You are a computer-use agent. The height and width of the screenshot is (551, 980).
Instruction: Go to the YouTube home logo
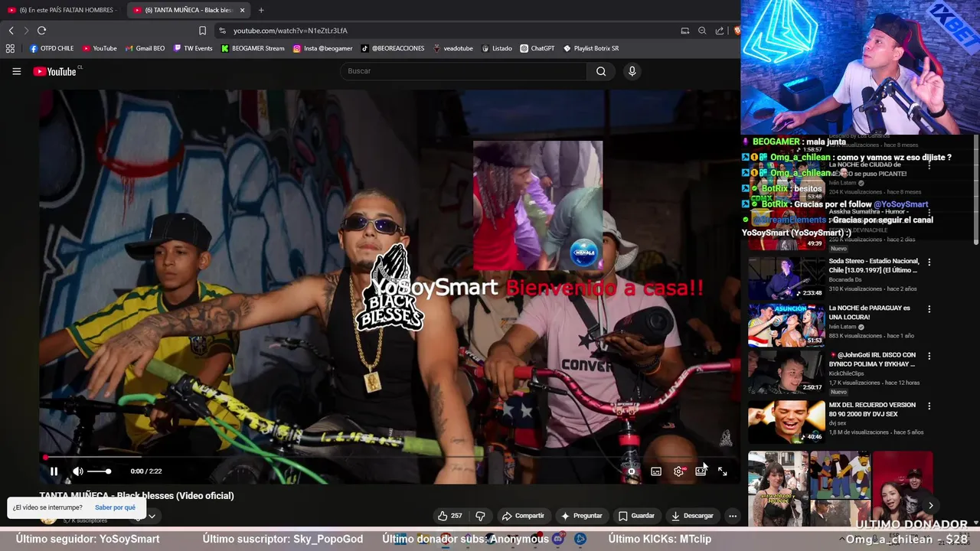point(55,71)
